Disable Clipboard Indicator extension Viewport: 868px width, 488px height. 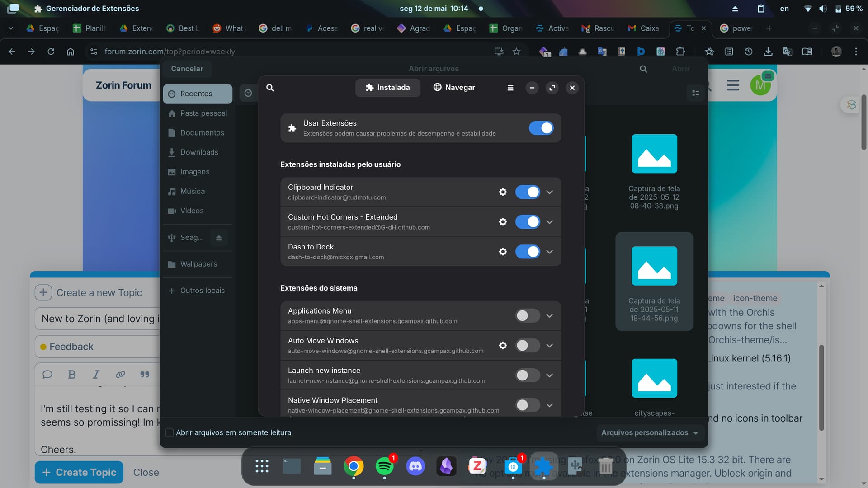point(528,192)
